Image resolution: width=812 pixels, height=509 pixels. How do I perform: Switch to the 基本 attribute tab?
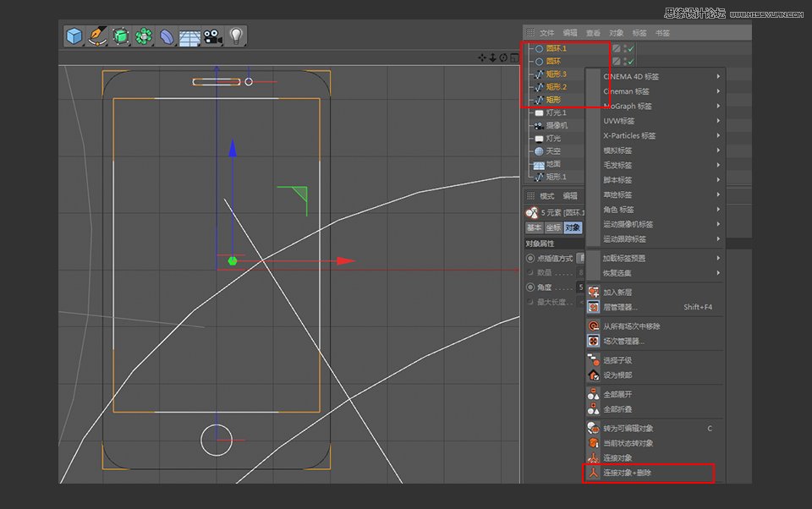[534, 227]
